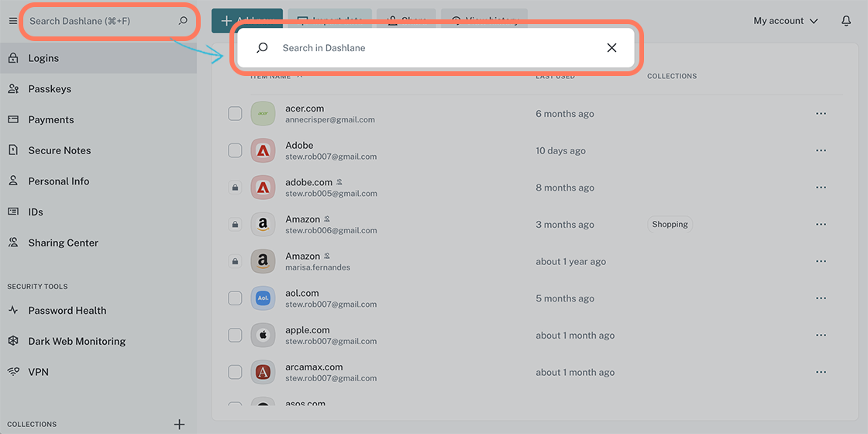This screenshot has height=434, width=868.
Task: Click the plus icon beside Collections
Action: pos(179,424)
